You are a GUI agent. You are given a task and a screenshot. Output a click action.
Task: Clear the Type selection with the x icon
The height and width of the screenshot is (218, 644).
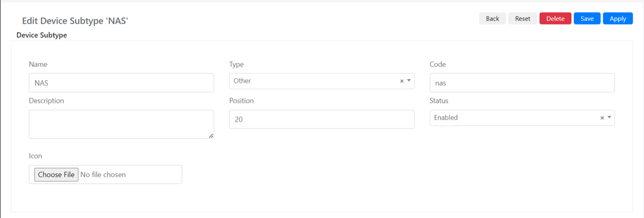pos(401,81)
